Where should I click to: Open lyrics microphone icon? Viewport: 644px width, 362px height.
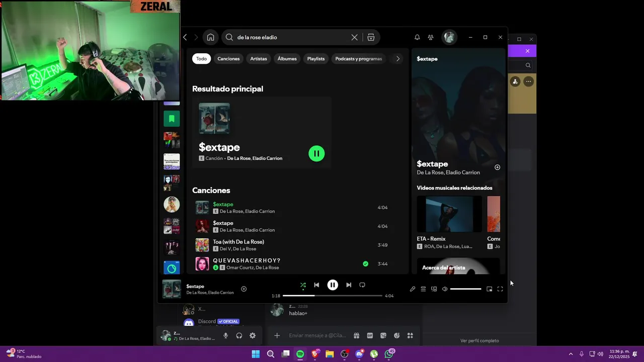click(x=413, y=289)
